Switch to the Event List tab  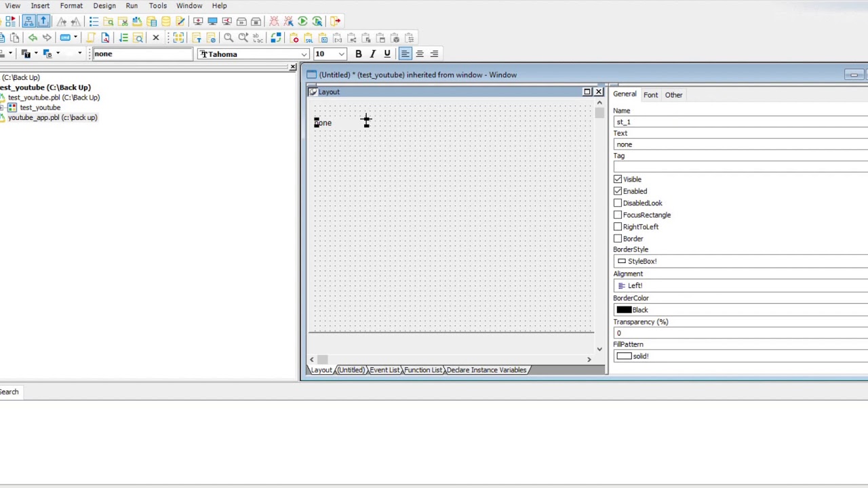click(x=384, y=370)
